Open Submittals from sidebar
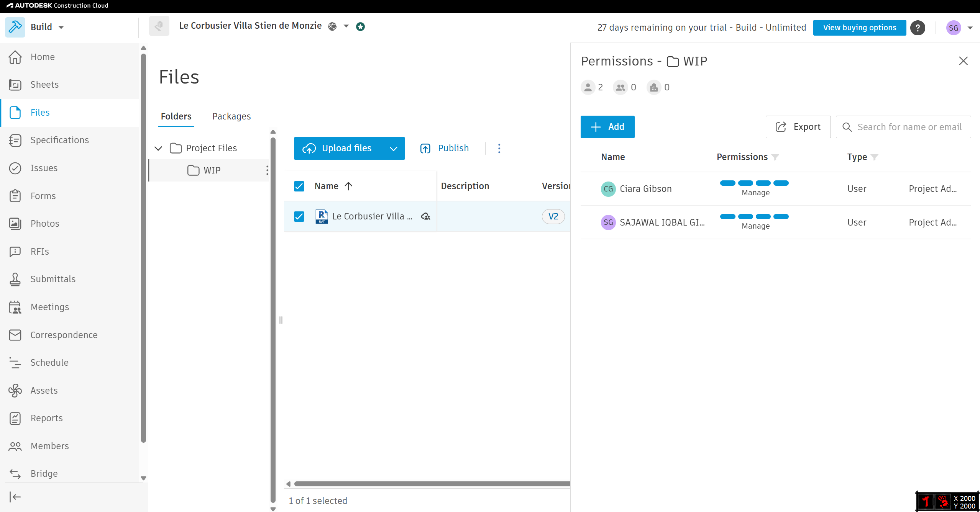Image resolution: width=980 pixels, height=512 pixels. (53, 279)
